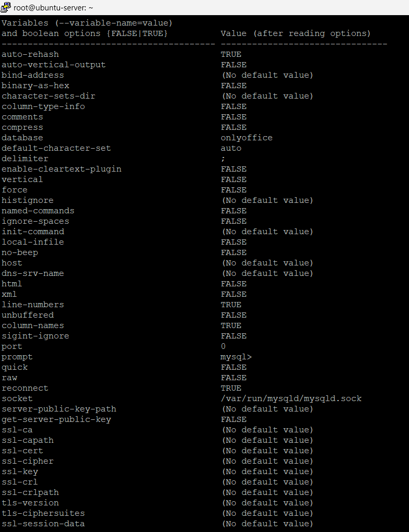Click the delimiter semicolon value
Image resolution: width=409 pixels, height=532 pixels.
click(x=223, y=159)
